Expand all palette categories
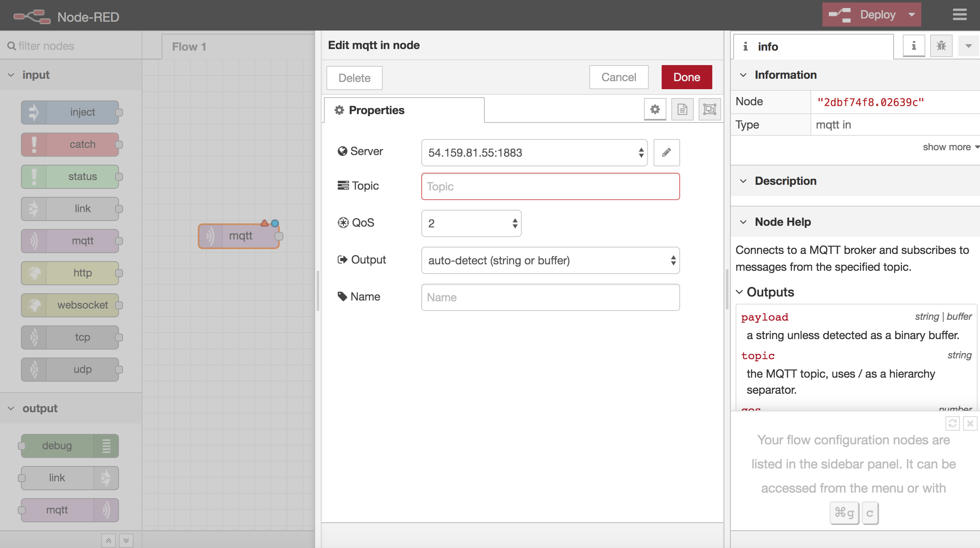980x548 pixels. coord(126,540)
